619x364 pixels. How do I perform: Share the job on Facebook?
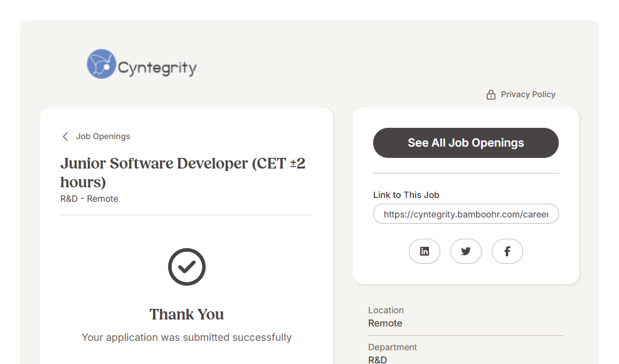507,251
